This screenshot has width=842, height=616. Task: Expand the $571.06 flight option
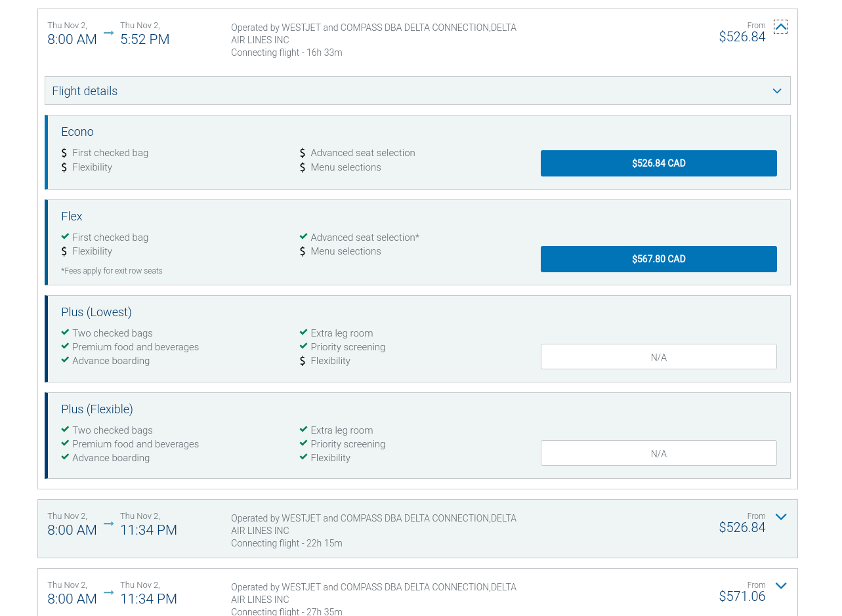[781, 586]
